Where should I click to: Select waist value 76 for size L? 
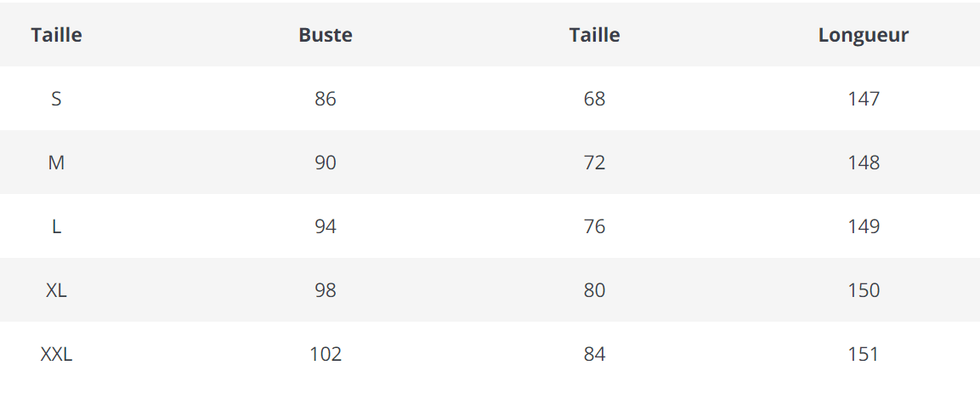coord(594,226)
